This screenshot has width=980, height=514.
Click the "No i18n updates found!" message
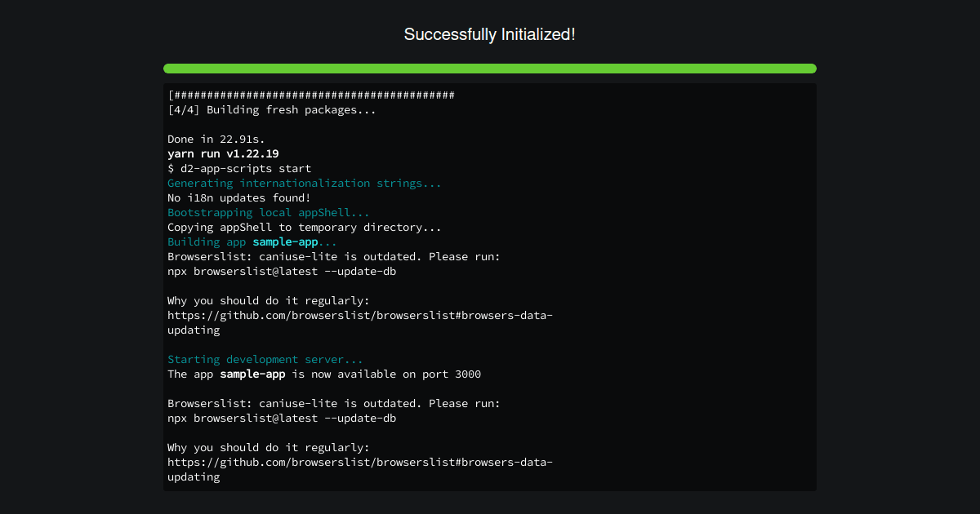tap(239, 197)
